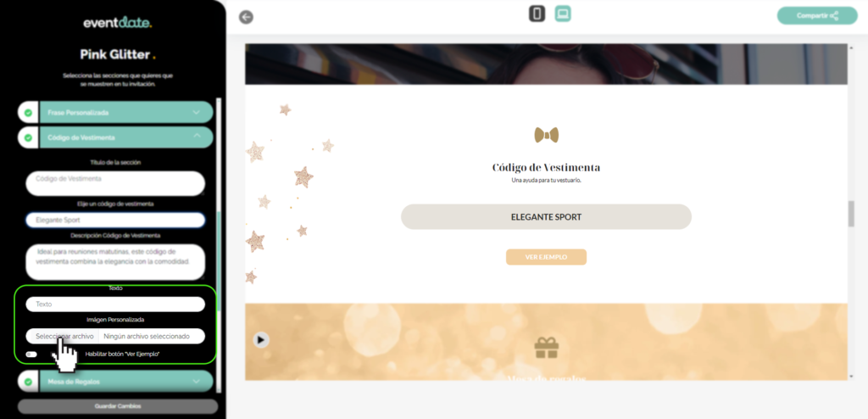The height and width of the screenshot is (419, 868).
Task: Click the Compartir share button
Action: [817, 15]
